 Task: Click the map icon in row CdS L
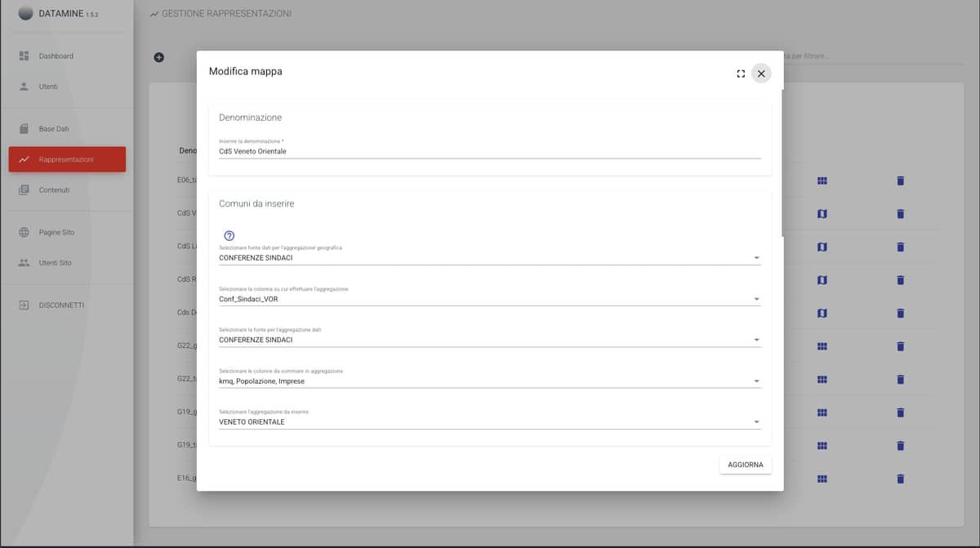click(x=822, y=247)
